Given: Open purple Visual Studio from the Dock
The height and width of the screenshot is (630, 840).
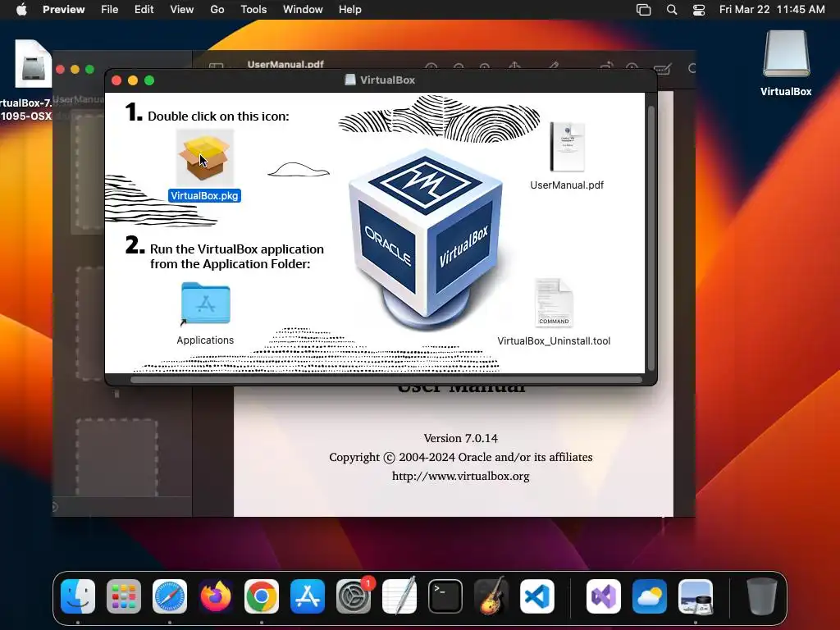Looking at the screenshot, I should pyautogui.click(x=604, y=596).
